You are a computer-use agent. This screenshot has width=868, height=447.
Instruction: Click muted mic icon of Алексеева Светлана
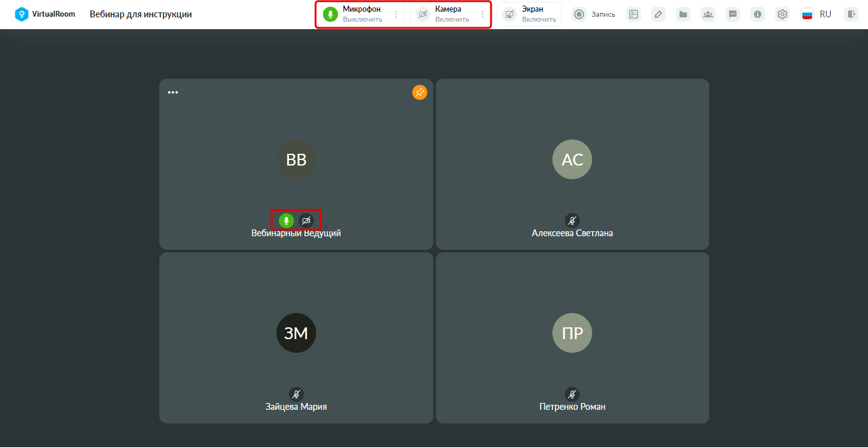572,220
